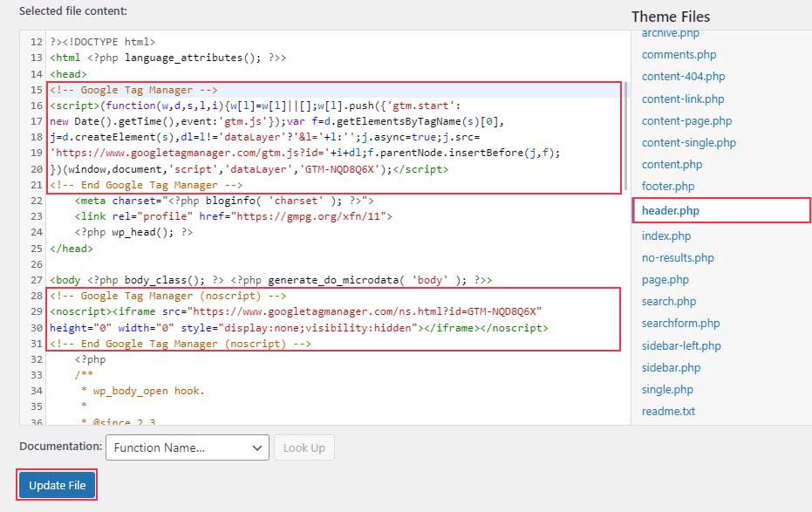
Task: Click line 28 Google Tag Manager (noscript) comment
Action: [x=167, y=296]
